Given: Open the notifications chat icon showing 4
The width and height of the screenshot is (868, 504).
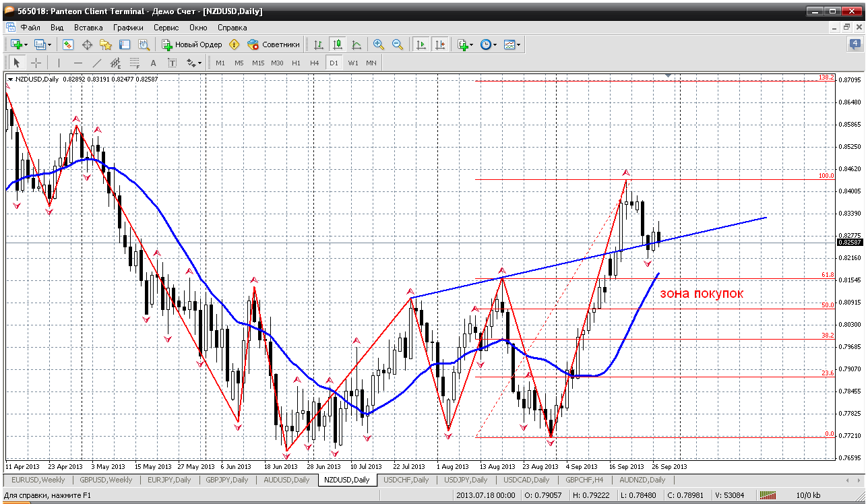Looking at the screenshot, I should click(x=855, y=44).
